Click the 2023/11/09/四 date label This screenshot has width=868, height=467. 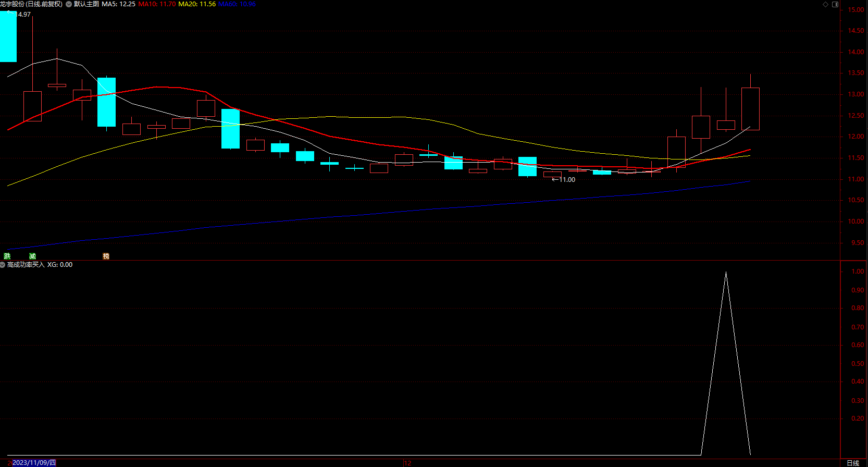pos(34,463)
